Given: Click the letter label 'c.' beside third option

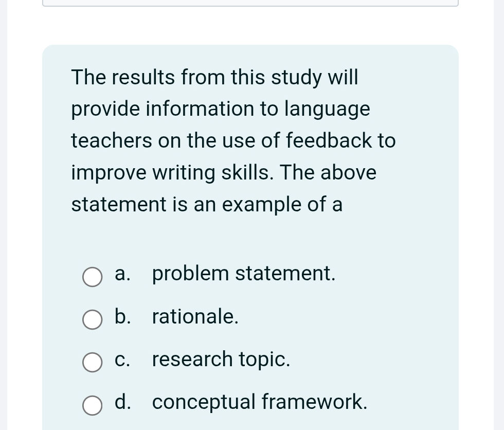Looking at the screenshot, I should pyautogui.click(x=123, y=360).
